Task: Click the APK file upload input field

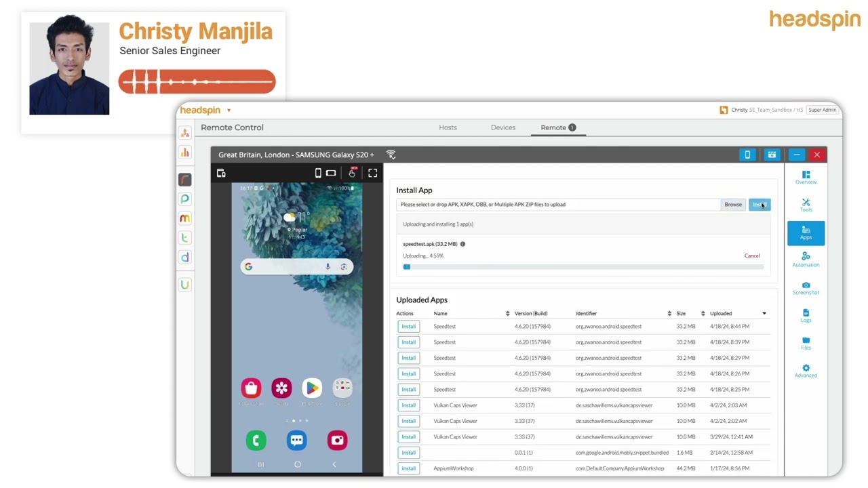Action: tap(559, 205)
